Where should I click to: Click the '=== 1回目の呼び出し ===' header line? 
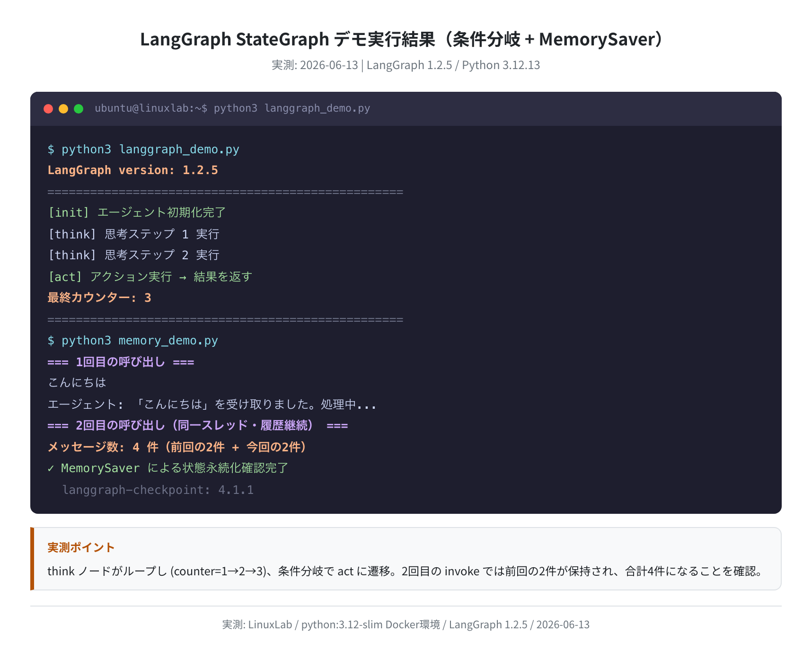121,362
